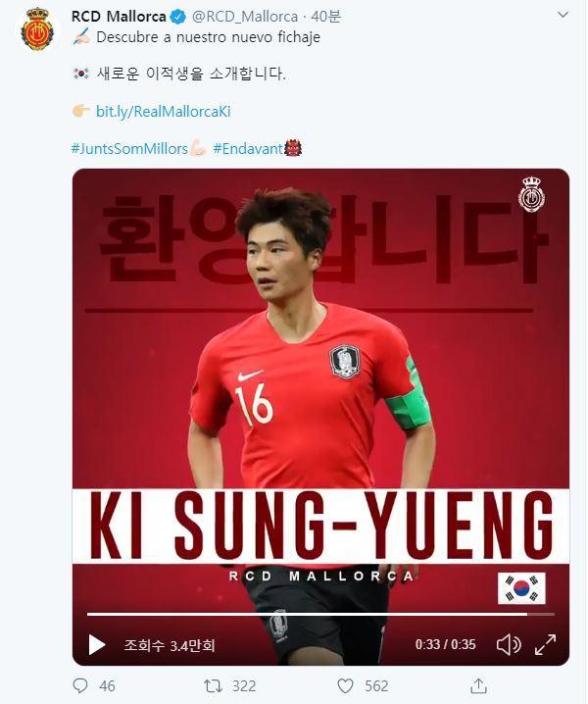
Task: Retweet using the retweet arrows icon
Action: 214,685
